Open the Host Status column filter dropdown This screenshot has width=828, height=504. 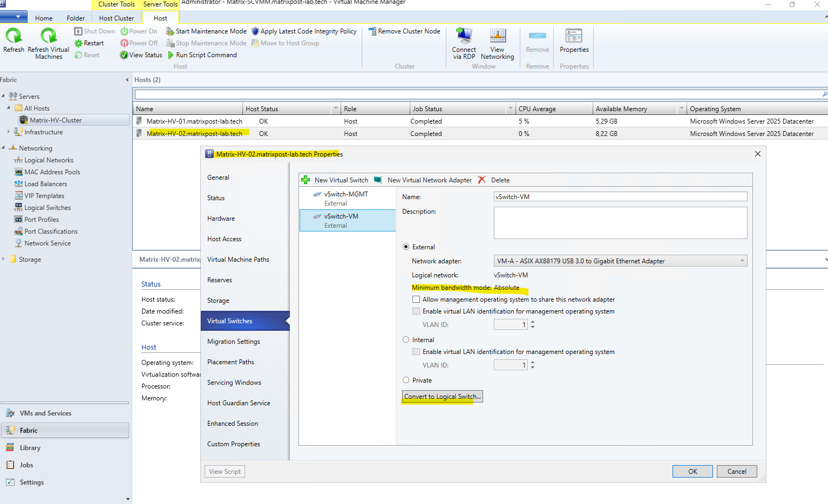[x=336, y=108]
